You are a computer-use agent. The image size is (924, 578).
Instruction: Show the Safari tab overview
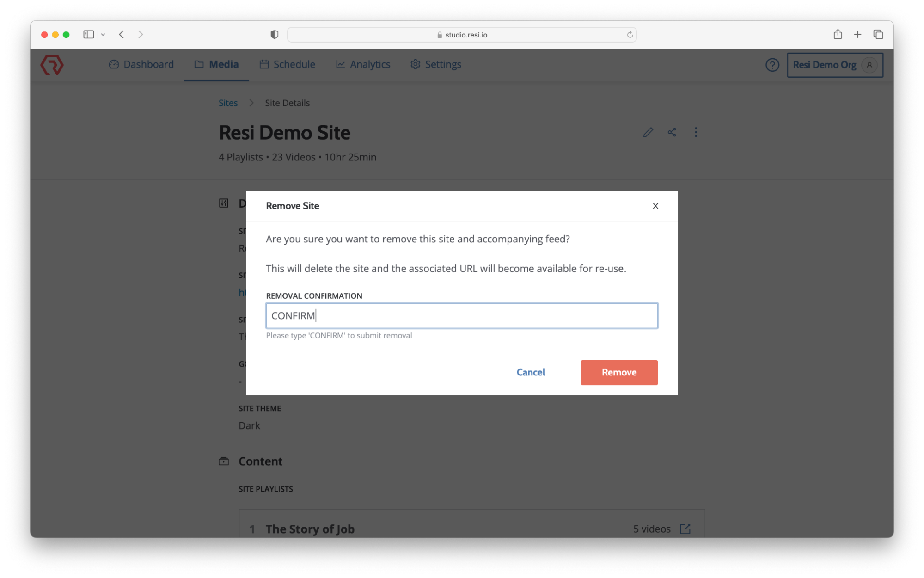pyautogui.click(x=877, y=34)
